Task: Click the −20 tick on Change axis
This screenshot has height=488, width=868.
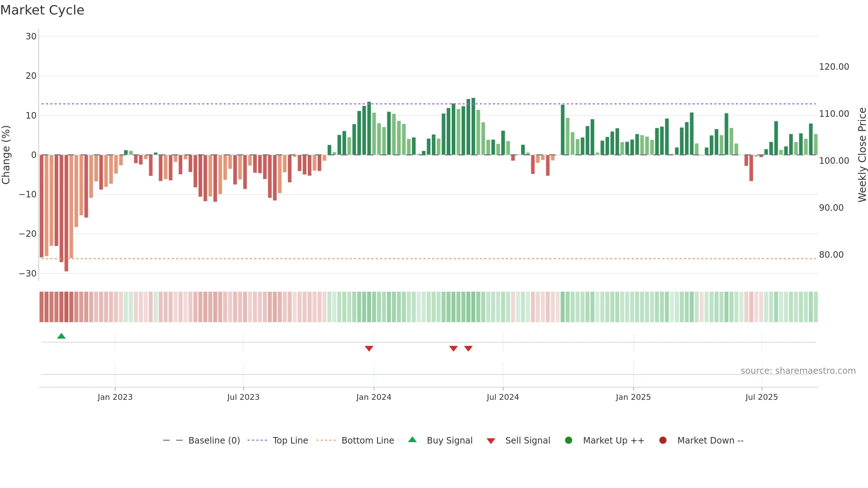Action: click(x=28, y=234)
